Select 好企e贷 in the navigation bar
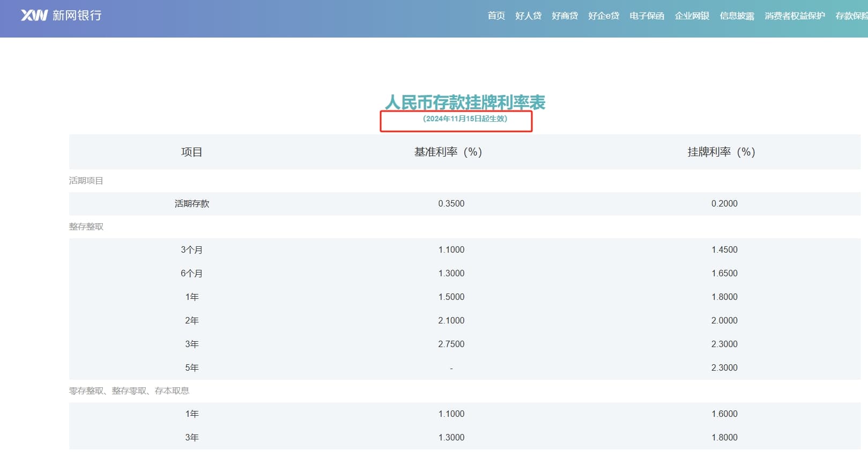868x456 pixels. point(603,16)
